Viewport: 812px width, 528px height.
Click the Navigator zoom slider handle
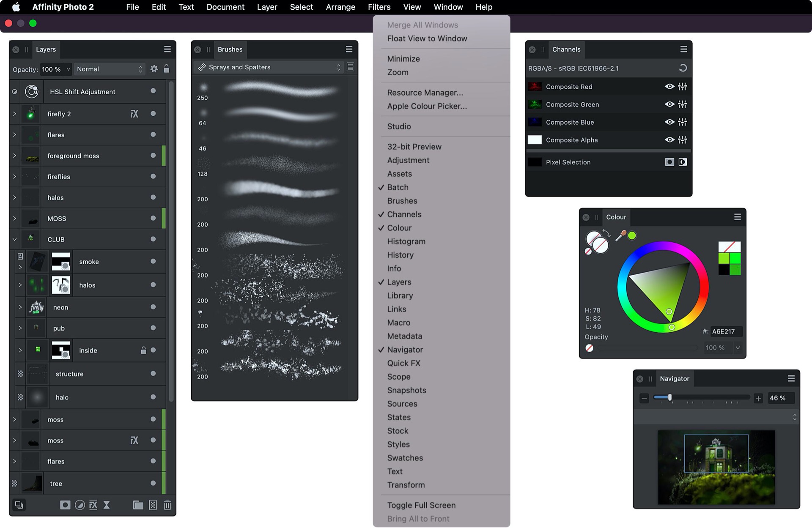pos(670,397)
